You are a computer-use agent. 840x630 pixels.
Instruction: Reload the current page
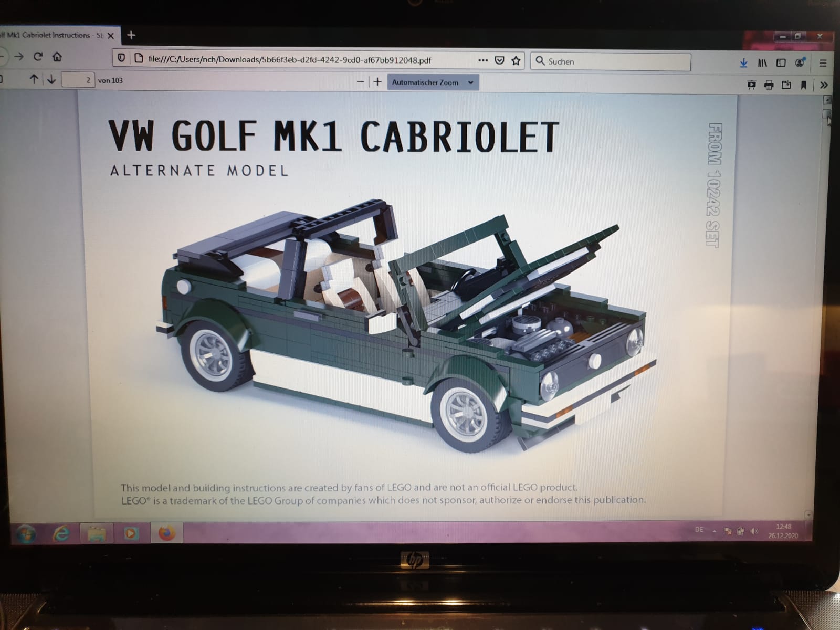coord(38,56)
